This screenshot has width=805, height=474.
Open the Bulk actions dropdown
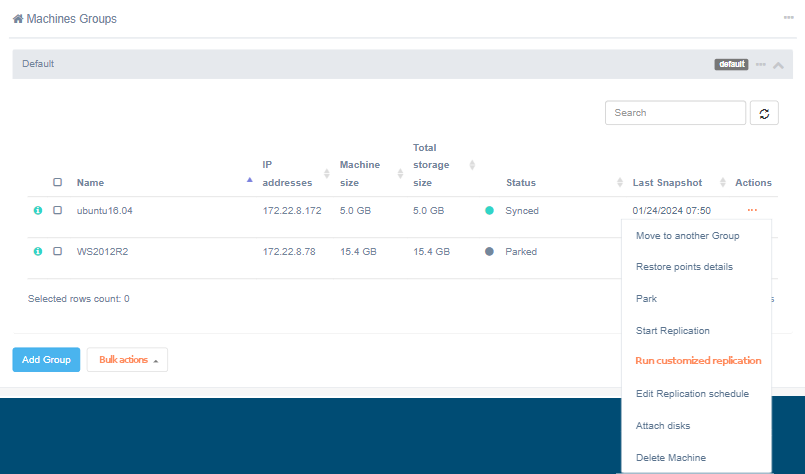click(127, 360)
